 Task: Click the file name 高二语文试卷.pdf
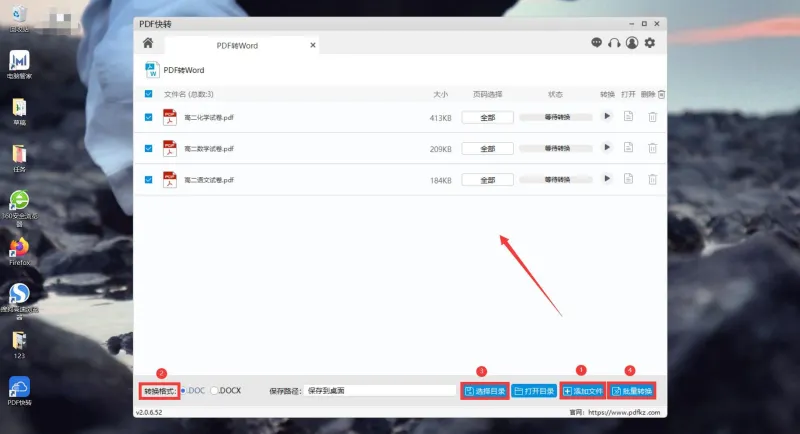pos(209,180)
